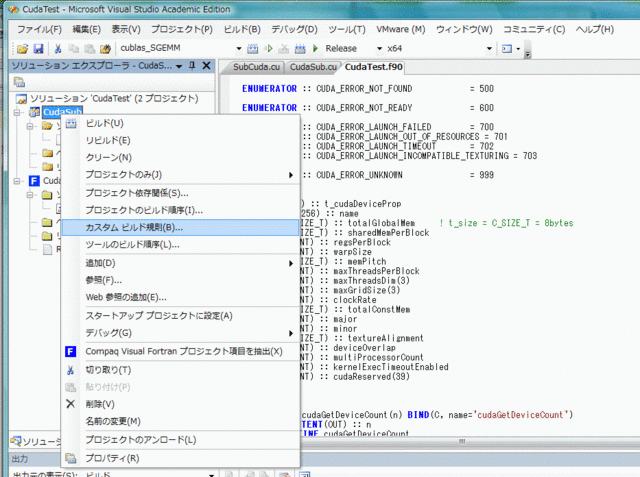The width and height of the screenshot is (640, 477).
Task: Click the solid green Start Debugging arrow
Action: click(x=315, y=49)
